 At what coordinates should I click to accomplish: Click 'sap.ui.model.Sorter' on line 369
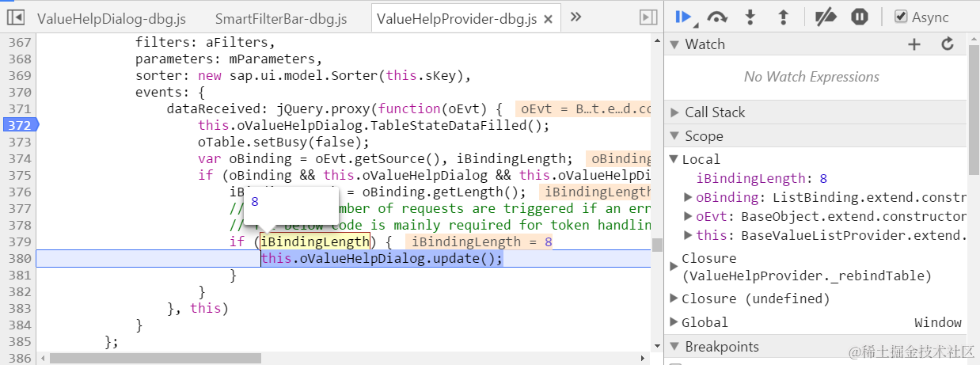tap(305, 75)
